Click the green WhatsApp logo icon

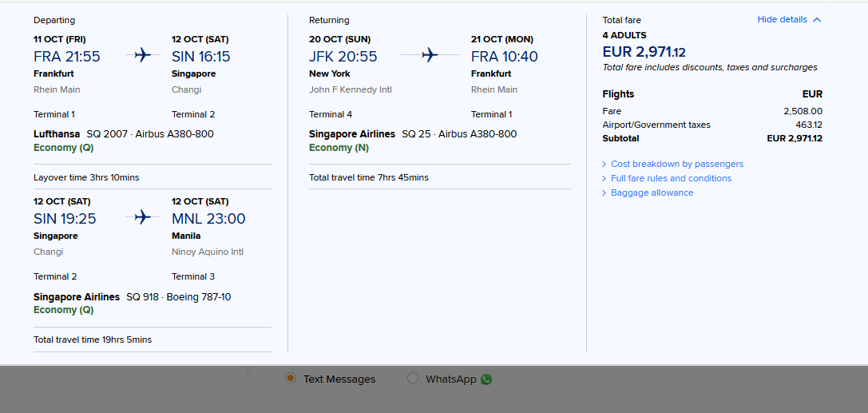click(486, 379)
